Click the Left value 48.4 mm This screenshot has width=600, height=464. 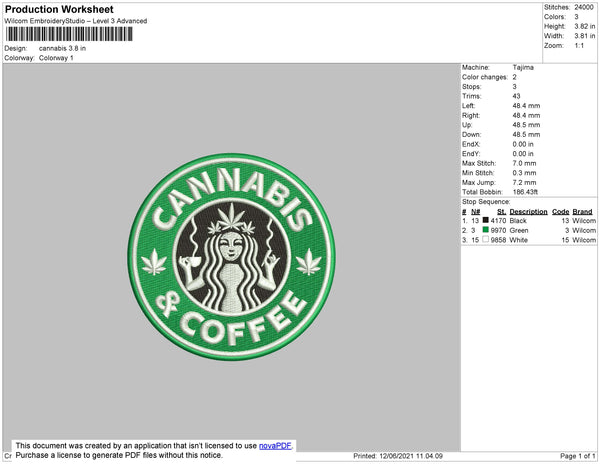pos(526,106)
